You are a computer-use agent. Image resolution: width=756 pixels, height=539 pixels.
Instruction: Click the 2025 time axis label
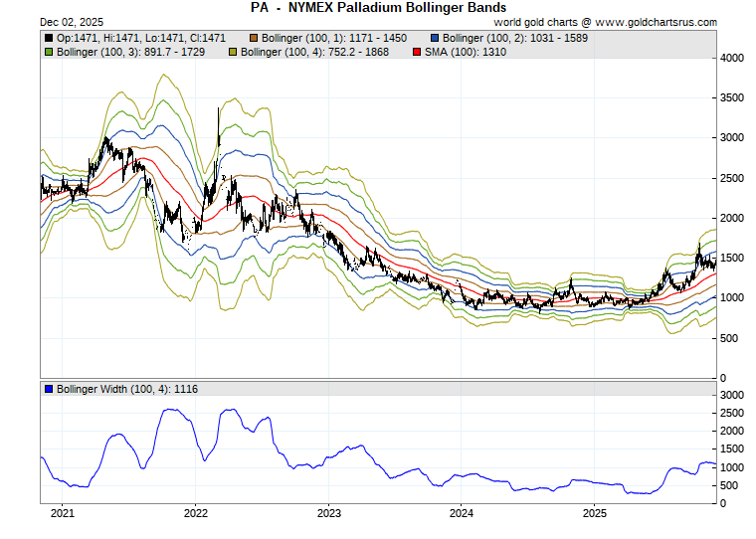pyautogui.click(x=595, y=513)
